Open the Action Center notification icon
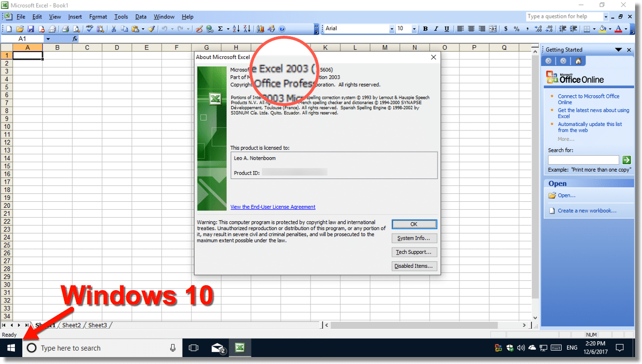 tap(620, 348)
